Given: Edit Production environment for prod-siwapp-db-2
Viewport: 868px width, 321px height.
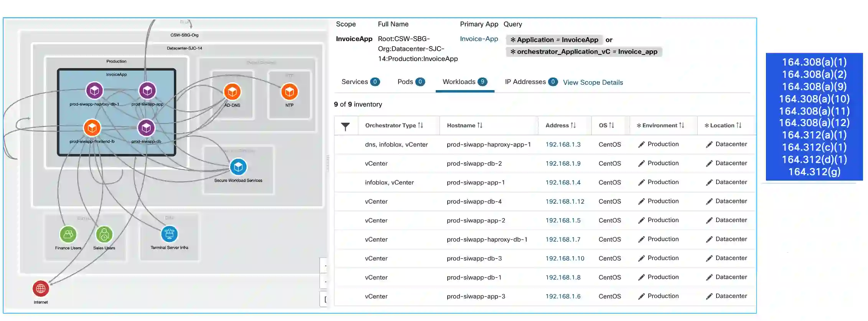Looking at the screenshot, I should point(641,164).
